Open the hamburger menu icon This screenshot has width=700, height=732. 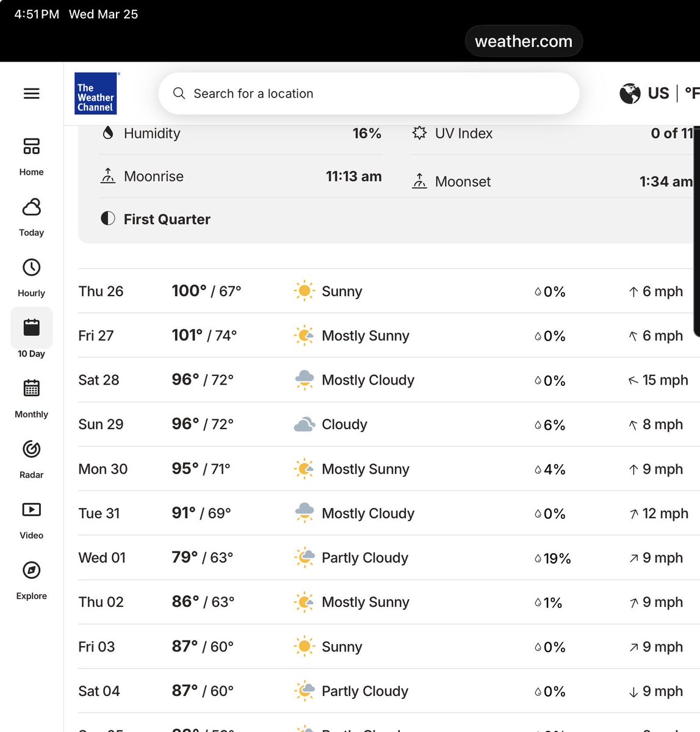click(x=32, y=93)
